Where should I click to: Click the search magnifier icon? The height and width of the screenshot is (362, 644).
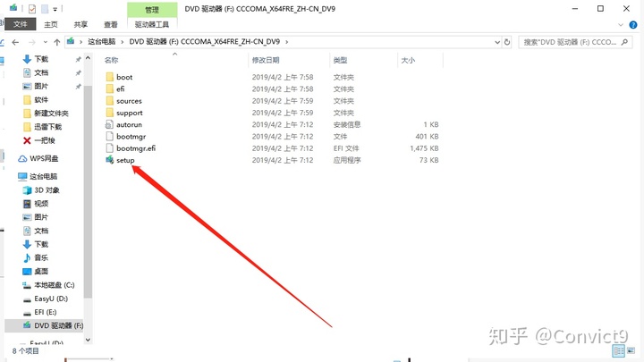point(624,42)
